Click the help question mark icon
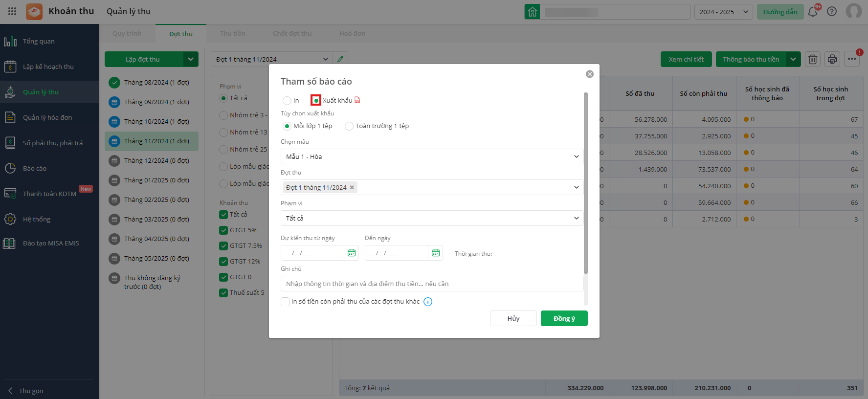Image resolution: width=868 pixels, height=399 pixels. [x=832, y=12]
